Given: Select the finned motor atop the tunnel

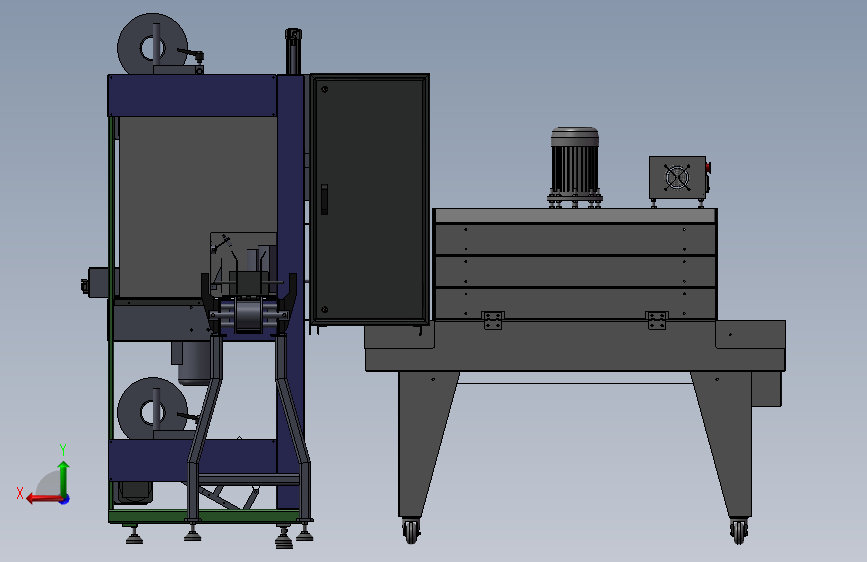Looking at the screenshot, I should 575,166.
